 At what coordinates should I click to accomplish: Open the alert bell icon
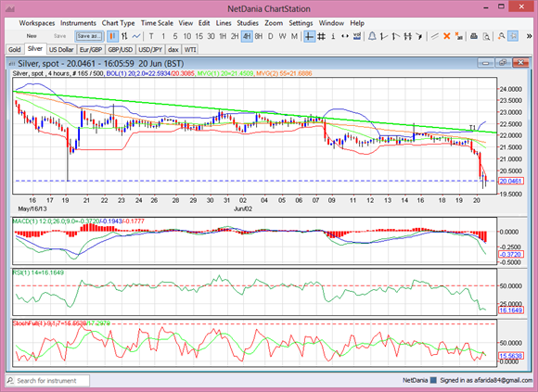[372, 36]
